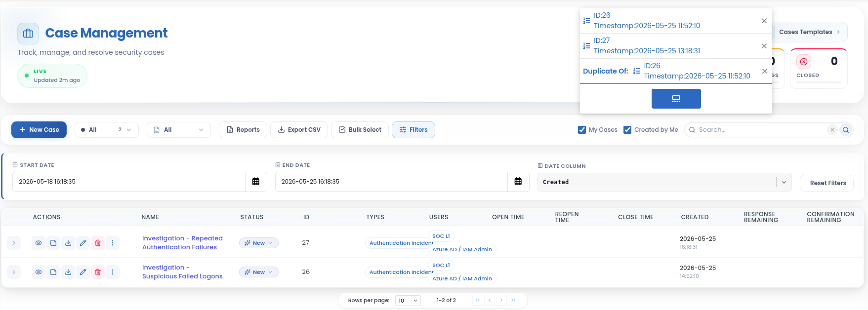868x310 pixels.
Task: Click the blue monitor button in popup
Action: (x=676, y=99)
